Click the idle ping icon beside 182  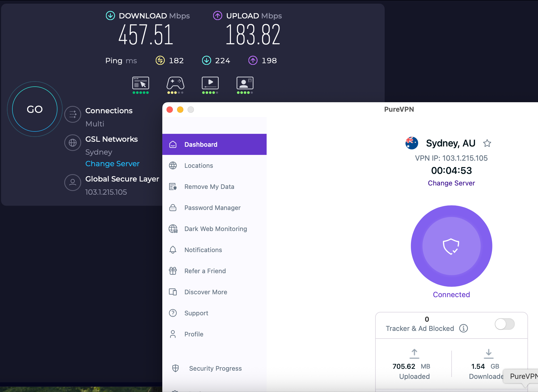160,60
